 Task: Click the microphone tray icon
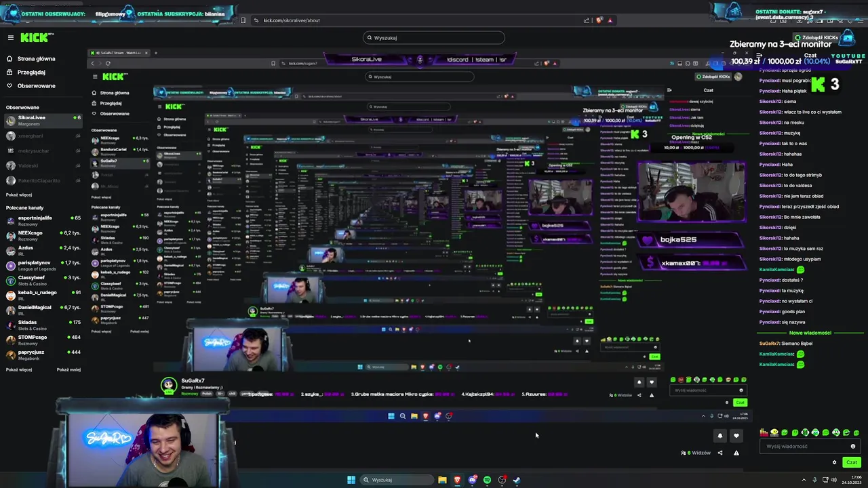(x=815, y=480)
